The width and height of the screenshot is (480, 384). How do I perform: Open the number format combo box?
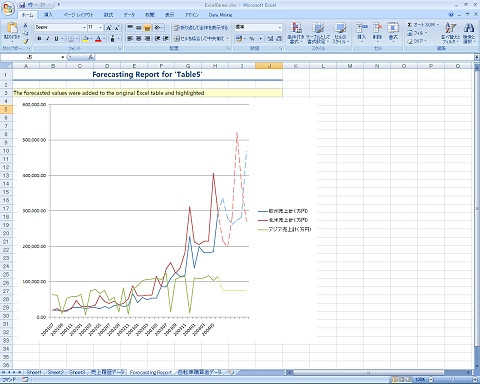coord(258,27)
